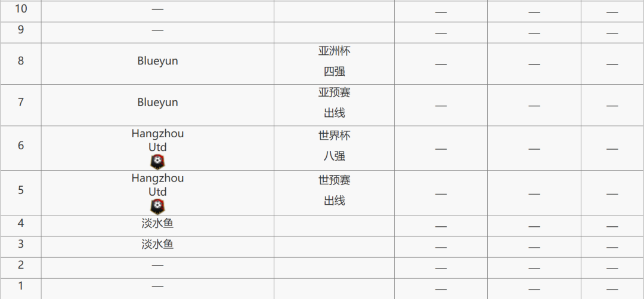Click 淡水鱼 in row 4
The image size is (644, 299).
(x=157, y=224)
